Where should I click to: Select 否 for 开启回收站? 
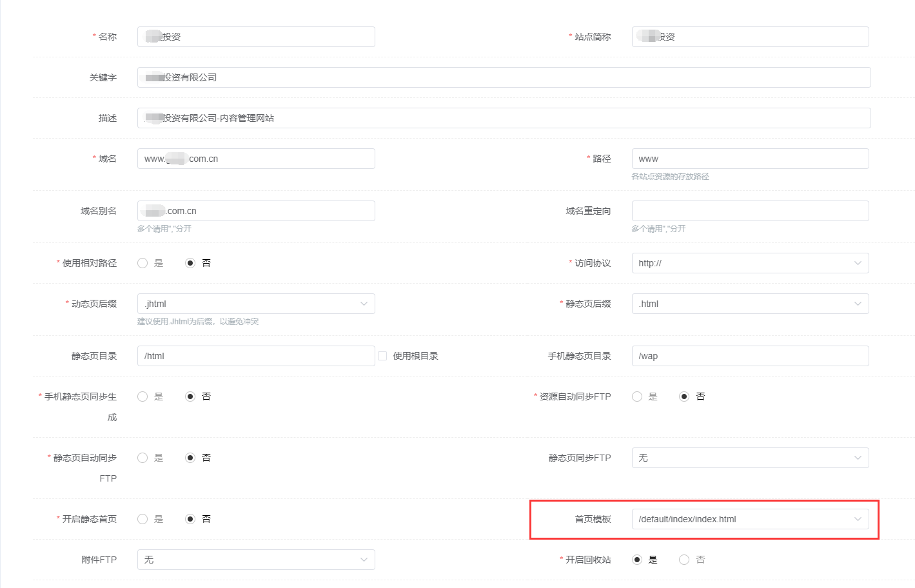(x=684, y=560)
